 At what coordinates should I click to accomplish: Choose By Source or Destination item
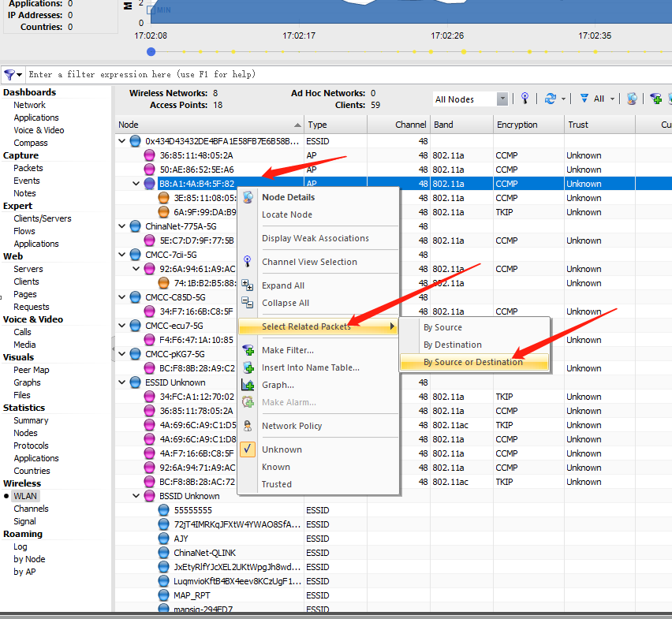(474, 362)
